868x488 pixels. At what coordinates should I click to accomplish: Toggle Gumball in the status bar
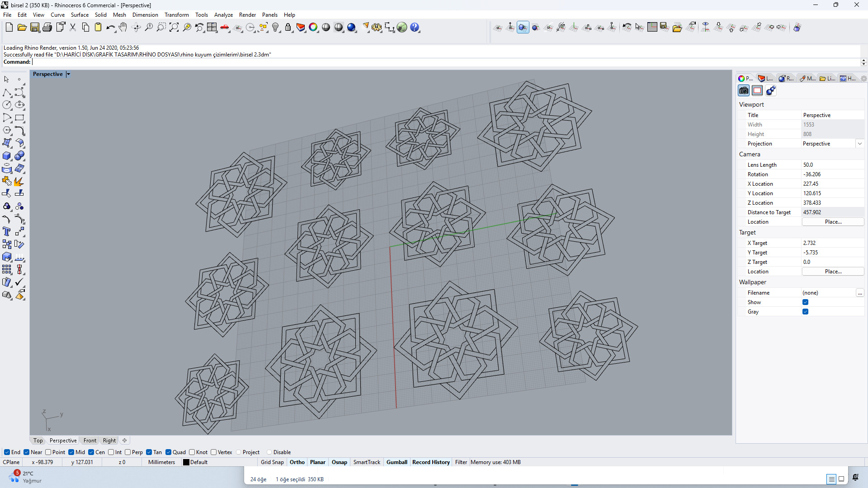coord(397,462)
